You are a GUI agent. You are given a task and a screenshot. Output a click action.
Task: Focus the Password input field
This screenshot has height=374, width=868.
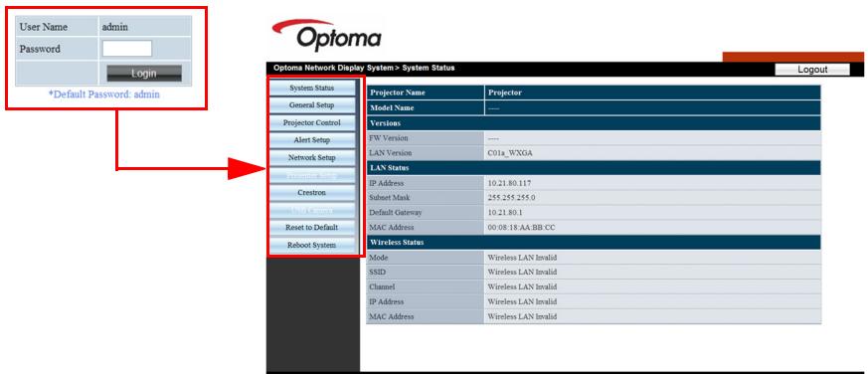(126, 49)
